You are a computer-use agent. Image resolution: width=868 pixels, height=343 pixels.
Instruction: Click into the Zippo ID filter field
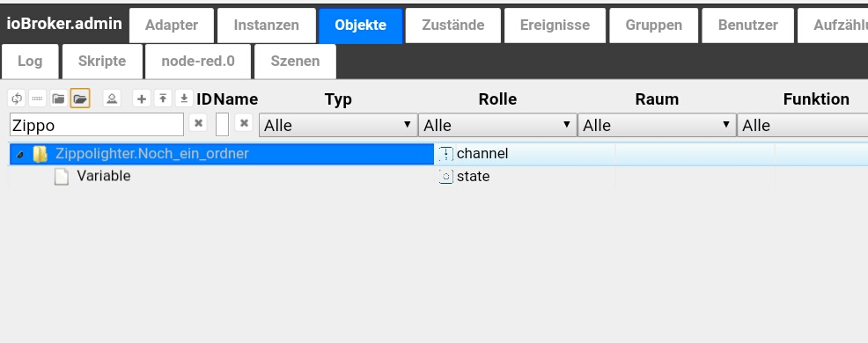coord(97,125)
